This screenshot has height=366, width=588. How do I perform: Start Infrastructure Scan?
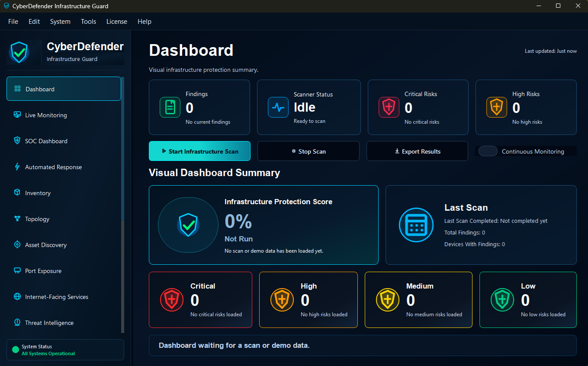(x=199, y=151)
